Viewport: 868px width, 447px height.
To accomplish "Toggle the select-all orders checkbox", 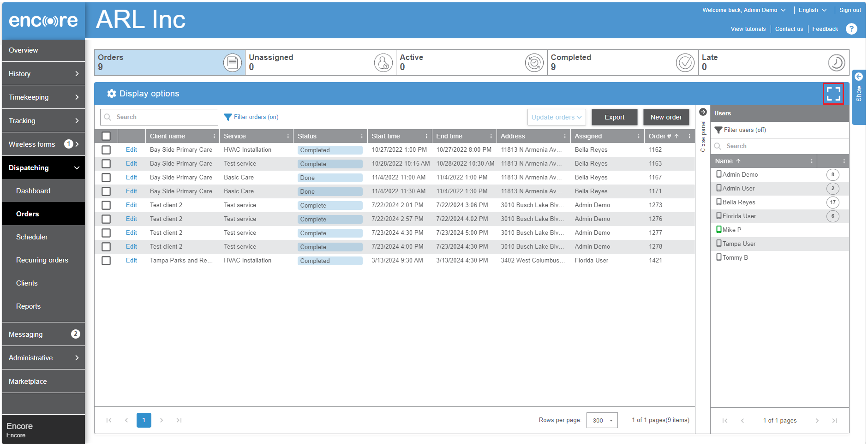I will coord(106,136).
